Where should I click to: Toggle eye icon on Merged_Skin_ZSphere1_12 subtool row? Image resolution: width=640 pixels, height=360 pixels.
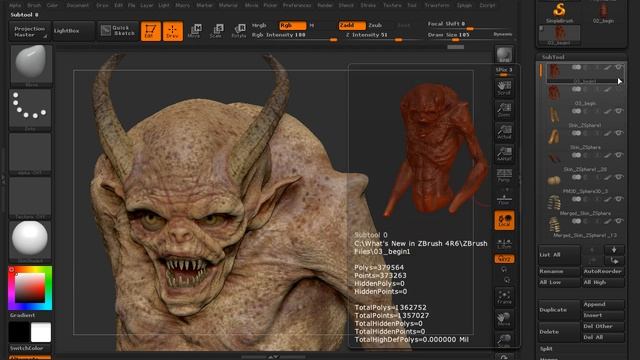pos(619,221)
